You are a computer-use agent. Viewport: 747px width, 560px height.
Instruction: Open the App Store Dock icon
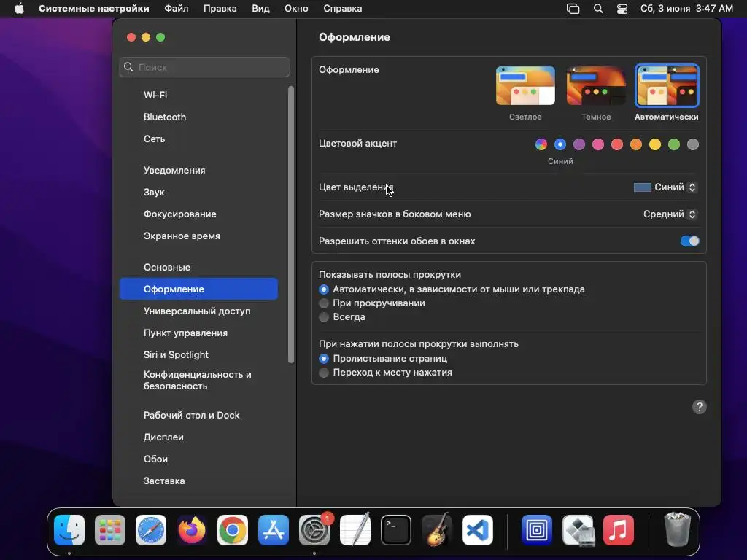click(274, 530)
